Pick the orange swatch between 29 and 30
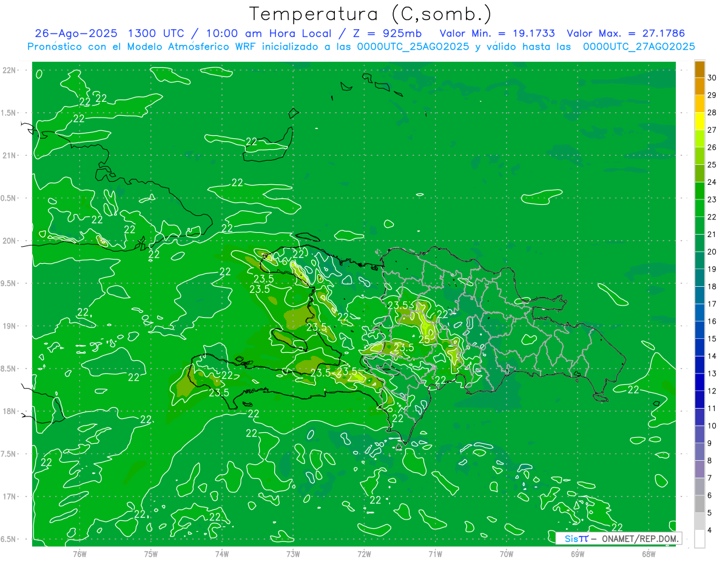 699,86
